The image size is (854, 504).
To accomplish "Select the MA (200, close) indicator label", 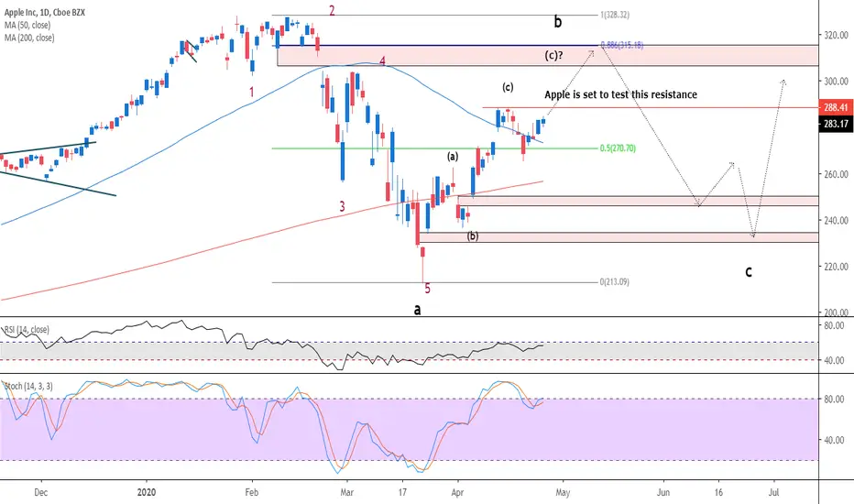I will pyautogui.click(x=29, y=38).
